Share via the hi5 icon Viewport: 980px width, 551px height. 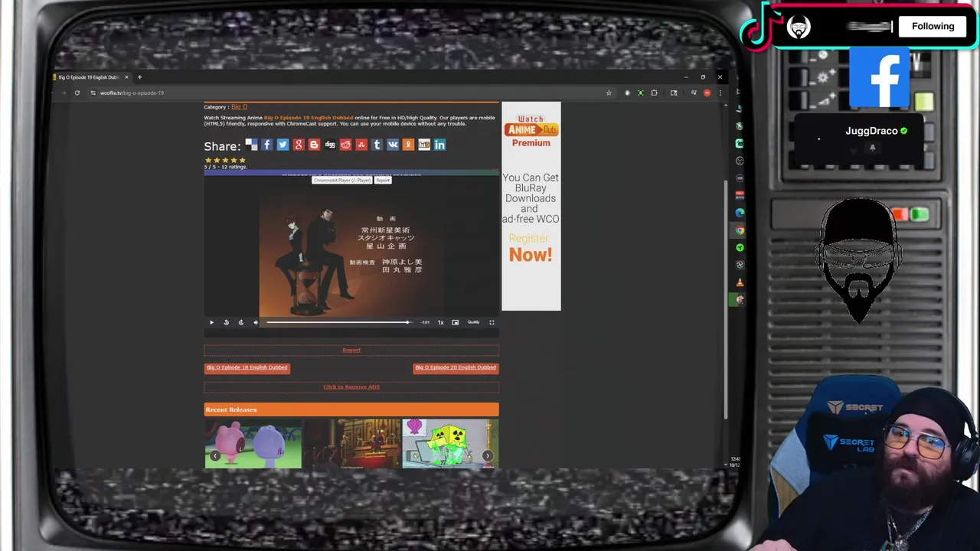tap(424, 145)
